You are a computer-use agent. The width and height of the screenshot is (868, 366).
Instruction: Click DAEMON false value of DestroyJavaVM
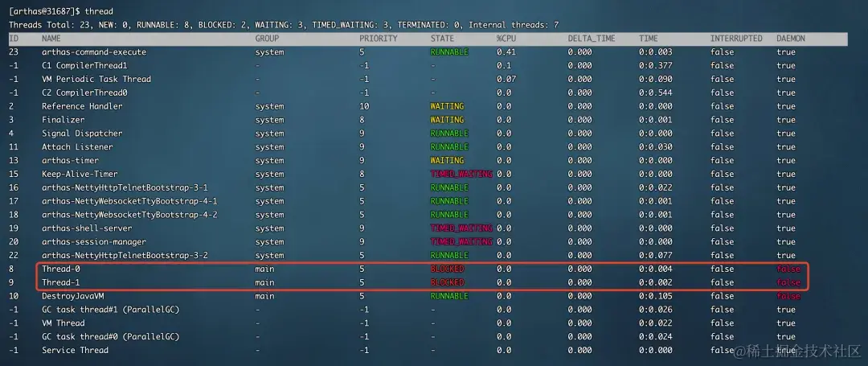(x=788, y=296)
